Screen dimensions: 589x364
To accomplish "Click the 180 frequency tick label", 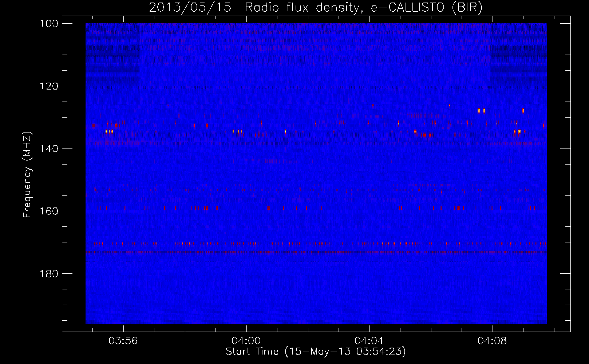I will coord(48,274).
